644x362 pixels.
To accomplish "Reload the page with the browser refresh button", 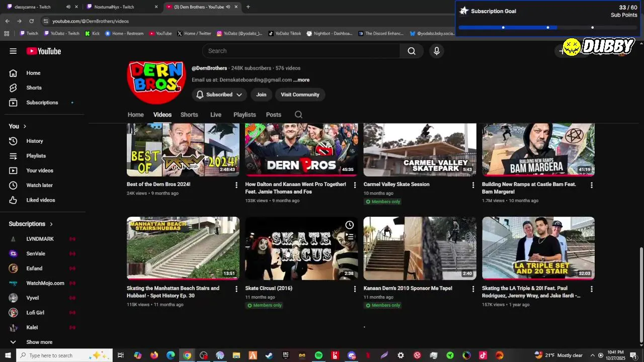I will [x=31, y=21].
